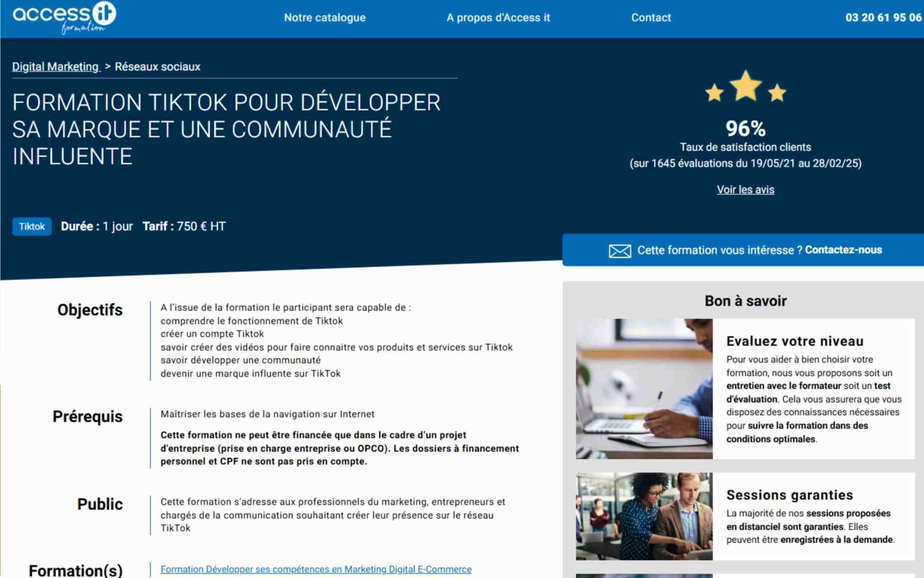The width and height of the screenshot is (924, 578).
Task: Click the Durée : 1 jour text
Action: (x=97, y=227)
